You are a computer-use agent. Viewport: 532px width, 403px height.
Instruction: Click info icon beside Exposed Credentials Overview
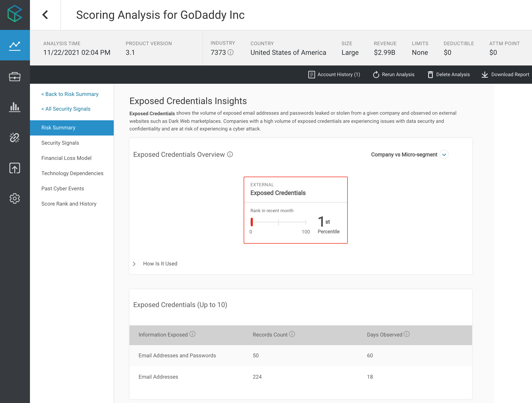230,154
